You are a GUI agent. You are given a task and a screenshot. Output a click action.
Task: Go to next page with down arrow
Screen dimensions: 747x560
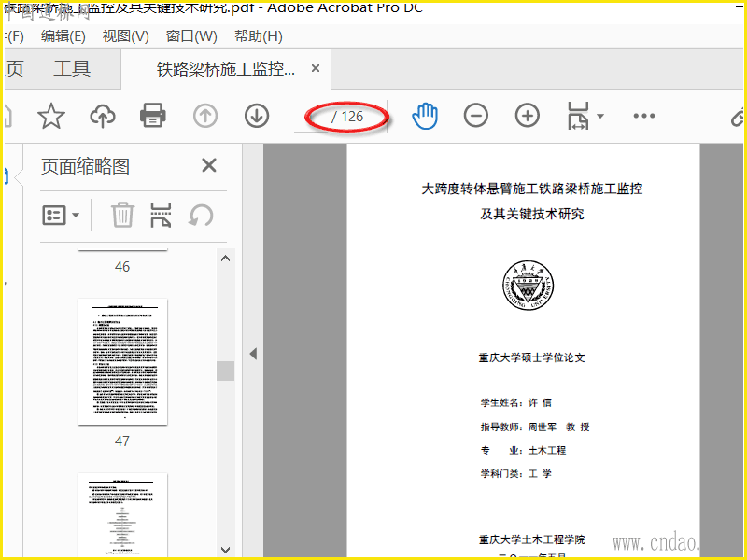click(x=257, y=116)
